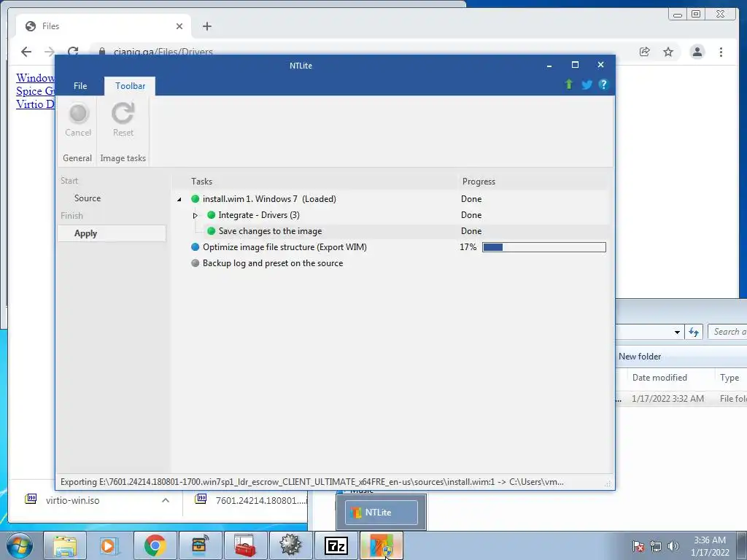Click the Export WIM progress bar

tap(544, 246)
